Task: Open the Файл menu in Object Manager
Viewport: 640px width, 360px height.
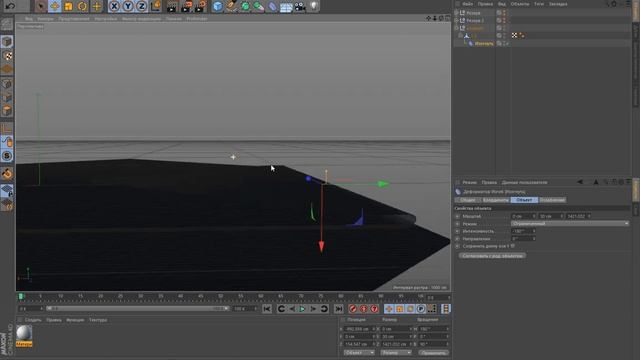Action: coord(468,4)
